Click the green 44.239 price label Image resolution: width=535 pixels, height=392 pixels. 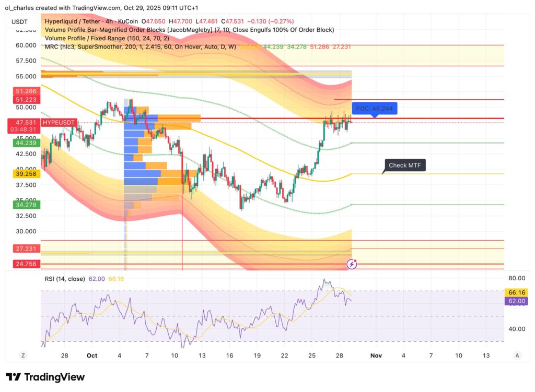(25, 142)
